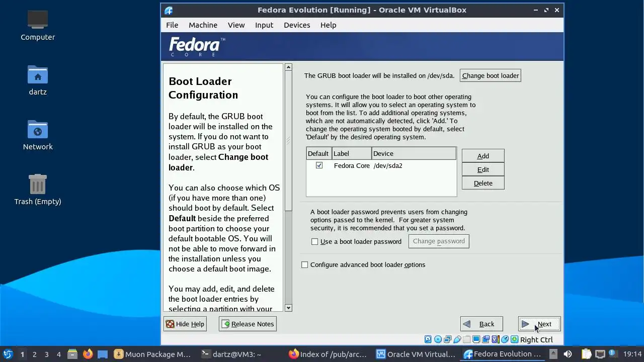The width and height of the screenshot is (644, 362).
Task: Click the mouse integration status icon
Action: (505, 339)
